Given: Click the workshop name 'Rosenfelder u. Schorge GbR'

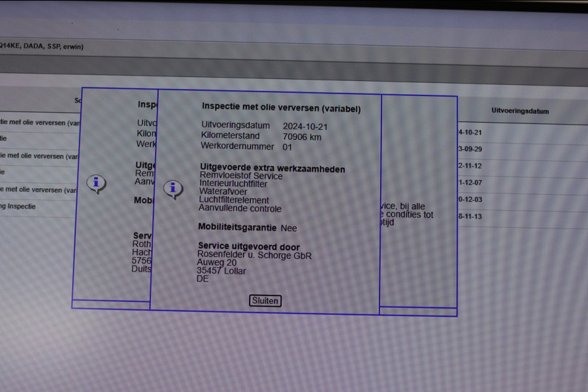Looking at the screenshot, I should click(254, 255).
